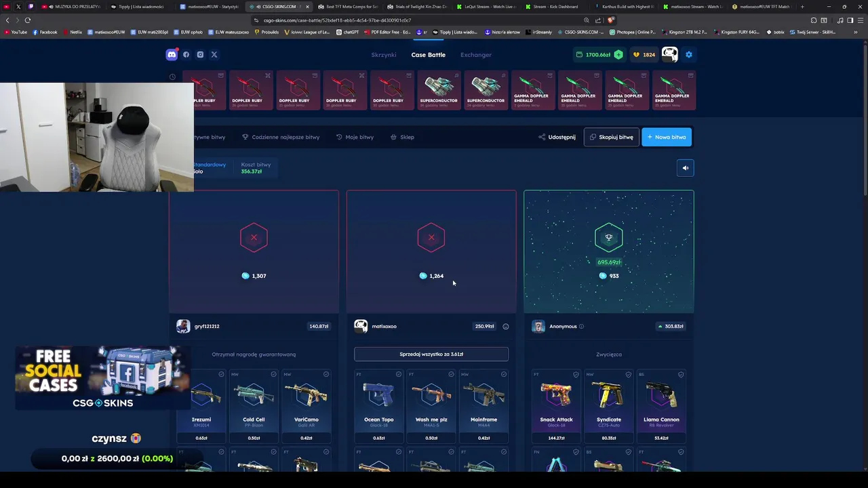Image resolution: width=868 pixels, height=488 pixels.
Task: Open Anonymous player avatar
Action: (538, 327)
